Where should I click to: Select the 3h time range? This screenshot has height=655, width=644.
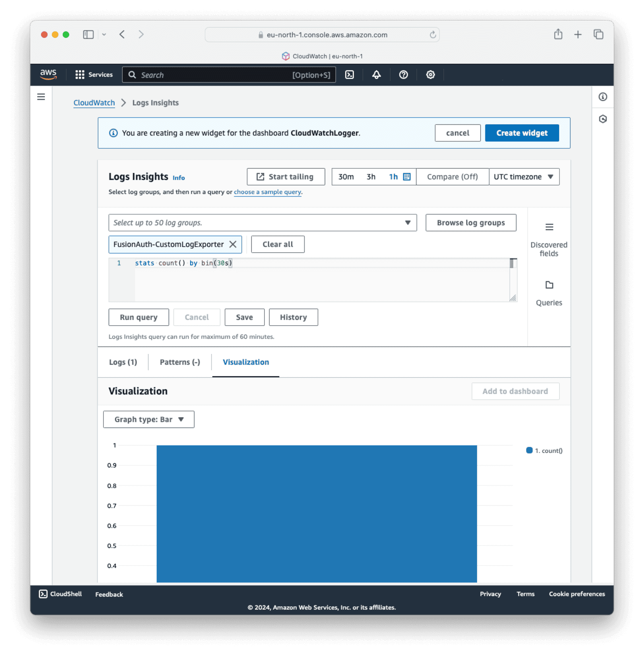click(371, 177)
